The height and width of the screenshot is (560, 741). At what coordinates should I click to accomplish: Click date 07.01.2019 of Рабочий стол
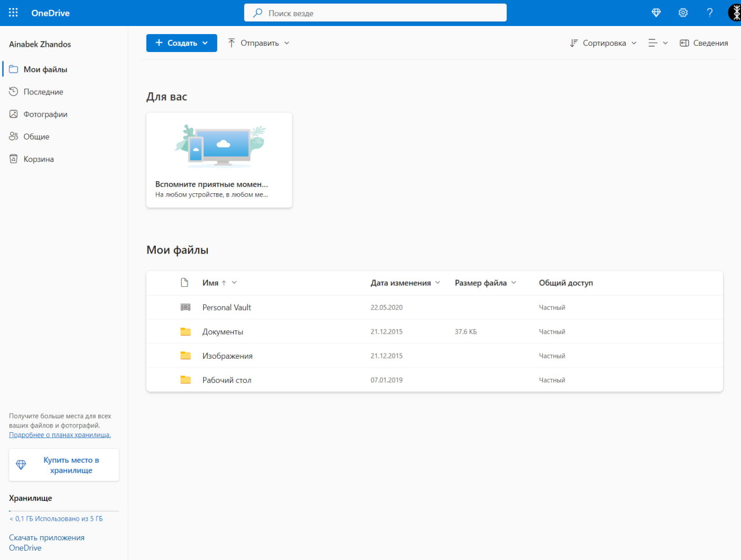pyautogui.click(x=386, y=380)
